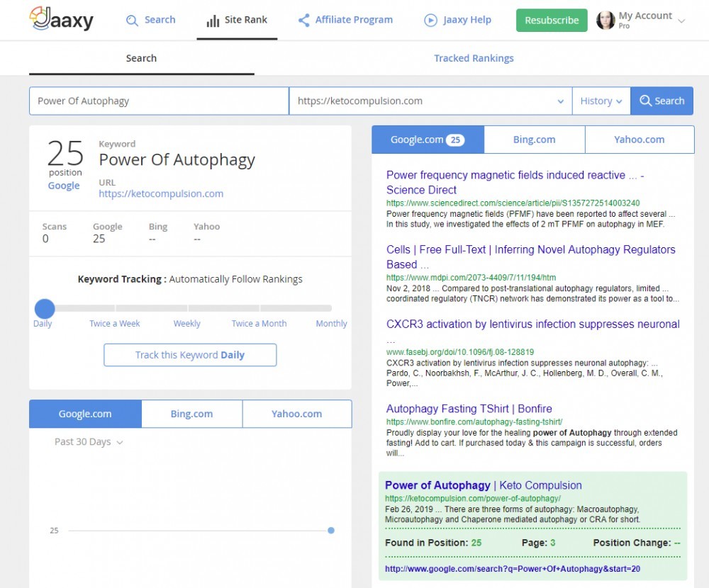Click the 25 badge on Google.com tab
This screenshot has height=588, width=709.
coord(455,140)
